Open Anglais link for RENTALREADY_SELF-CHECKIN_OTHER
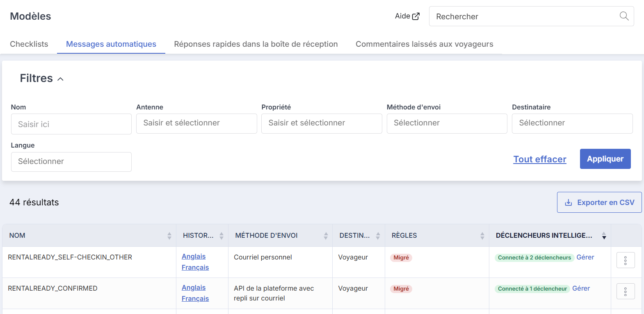Screen dimensions: 644x314 click(x=194, y=256)
